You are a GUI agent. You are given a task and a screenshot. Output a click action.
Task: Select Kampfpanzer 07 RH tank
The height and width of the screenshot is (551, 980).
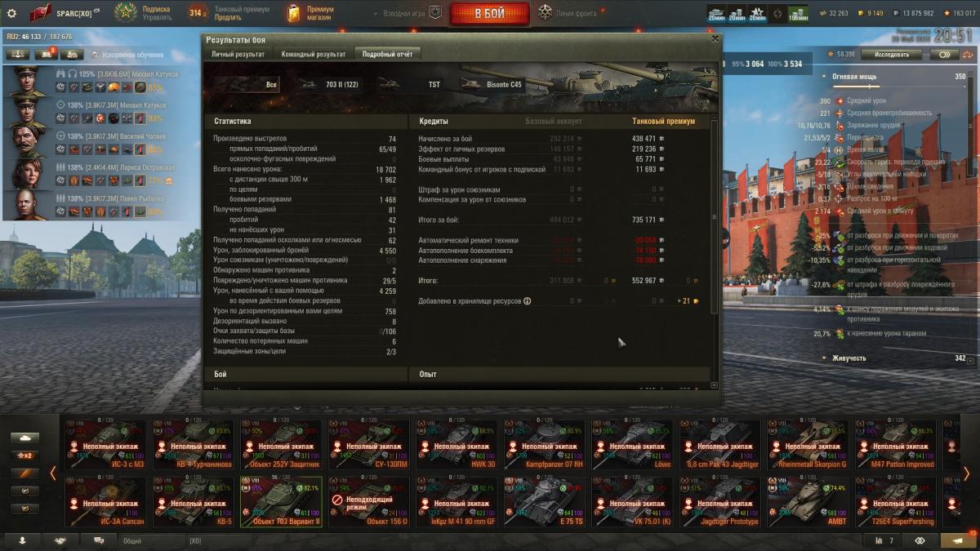click(x=545, y=446)
